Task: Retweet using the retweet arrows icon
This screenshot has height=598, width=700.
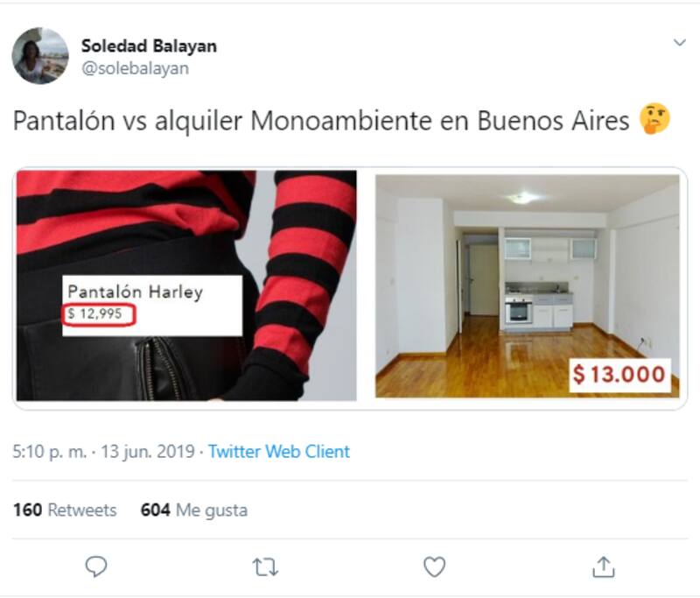Action: click(x=265, y=567)
